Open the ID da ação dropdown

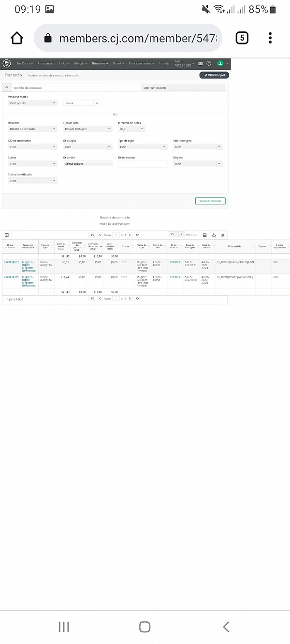88,147
